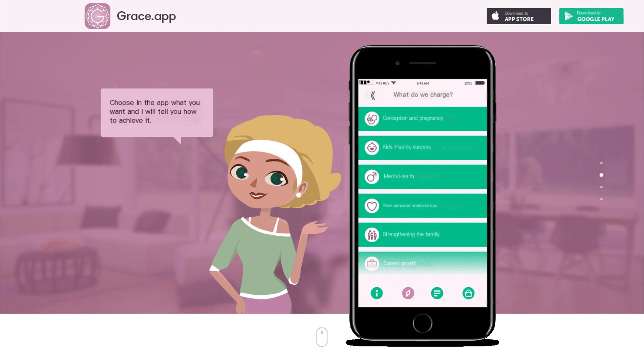Select Strengthening the family option
This screenshot has width=644, height=362.
(422, 234)
